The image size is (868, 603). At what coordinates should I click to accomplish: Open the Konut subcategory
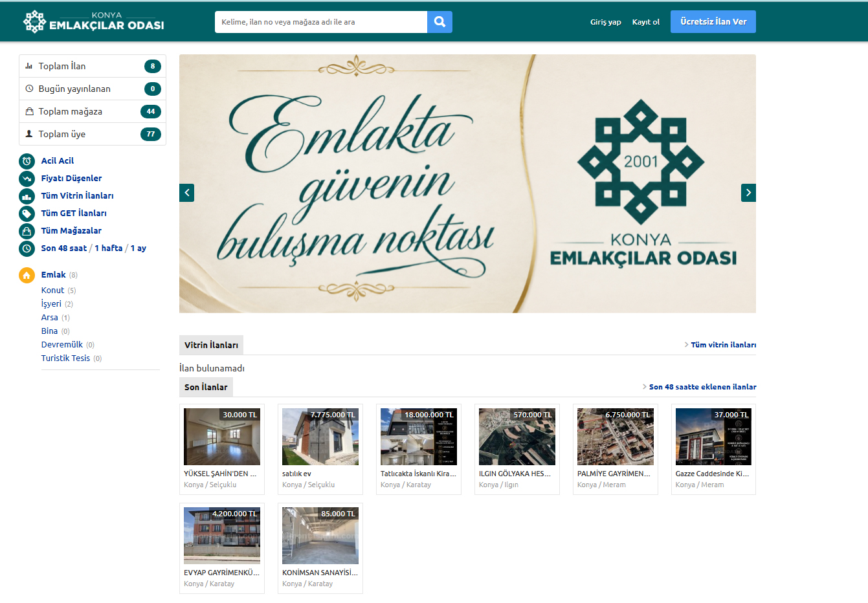(x=53, y=291)
